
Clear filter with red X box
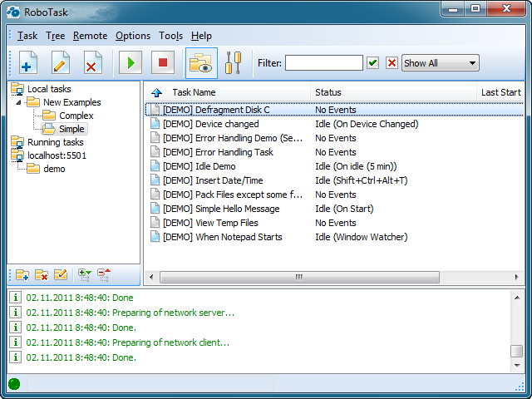392,63
